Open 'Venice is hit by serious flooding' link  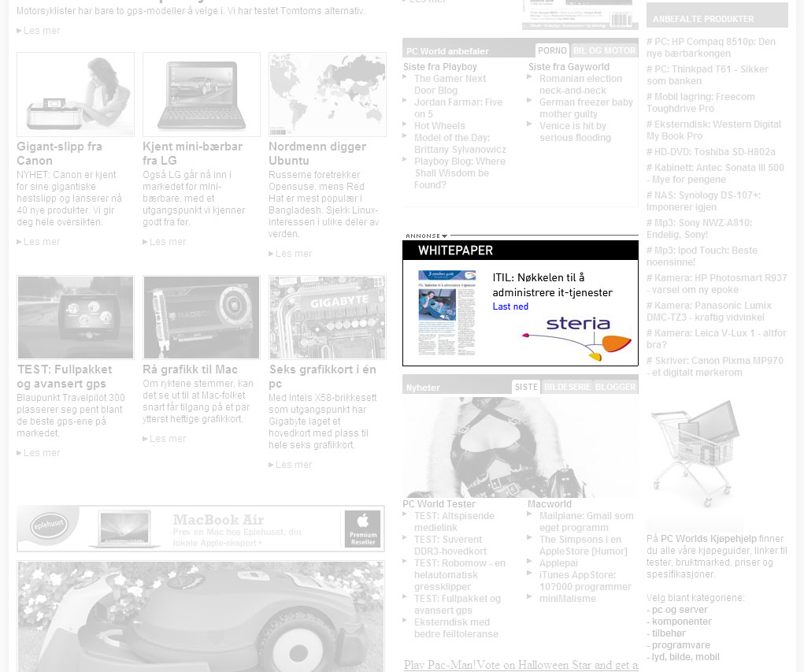[x=576, y=132]
